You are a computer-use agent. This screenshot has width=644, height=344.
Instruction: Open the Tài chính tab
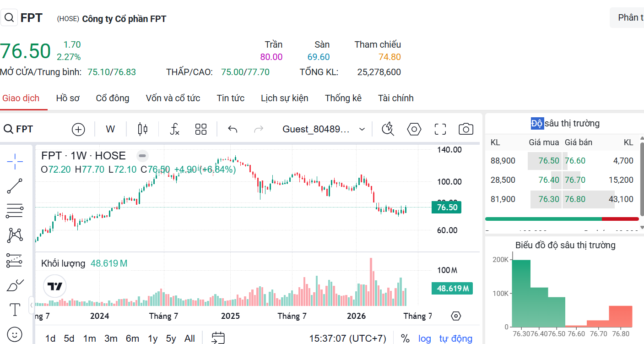pyautogui.click(x=396, y=98)
